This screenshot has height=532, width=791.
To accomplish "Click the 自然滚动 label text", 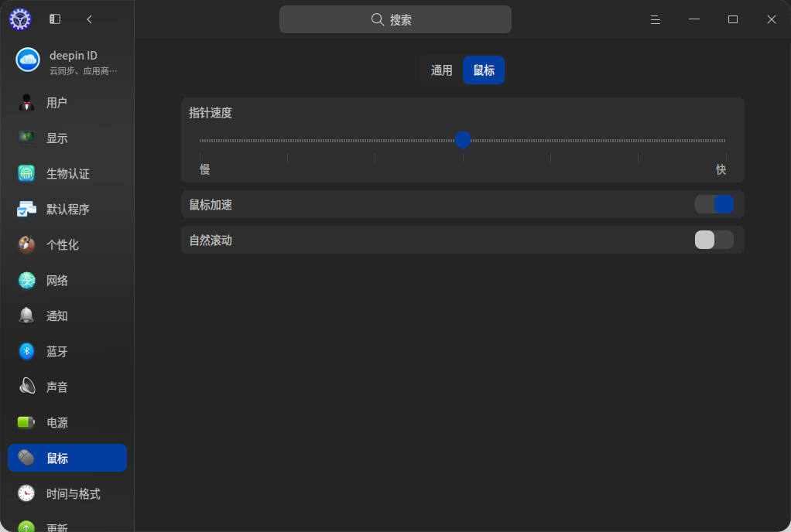I will click(x=211, y=240).
